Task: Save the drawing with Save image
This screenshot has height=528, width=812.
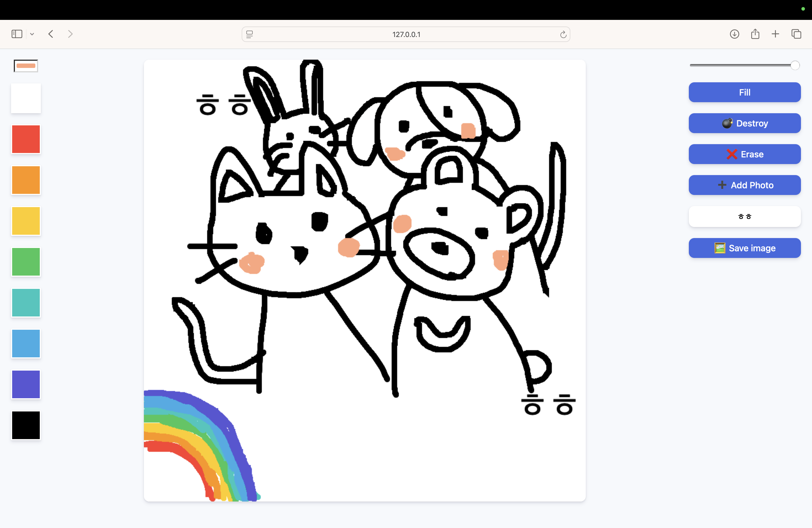Action: pyautogui.click(x=744, y=248)
